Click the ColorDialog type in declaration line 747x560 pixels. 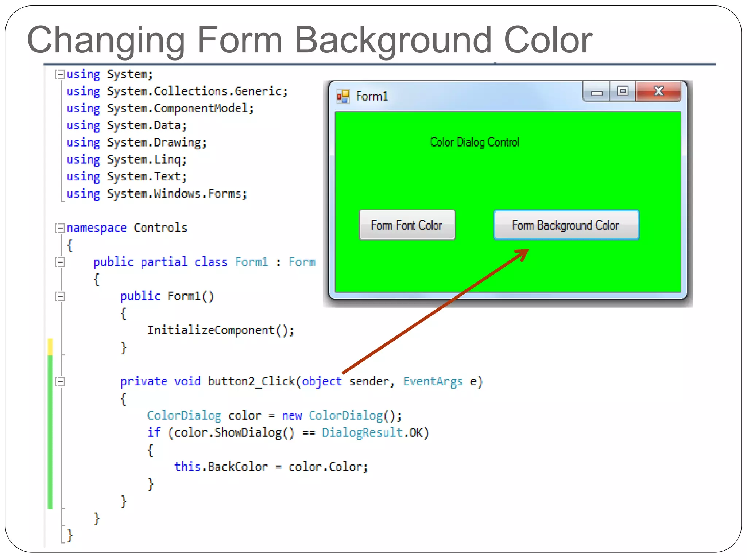tap(184, 416)
